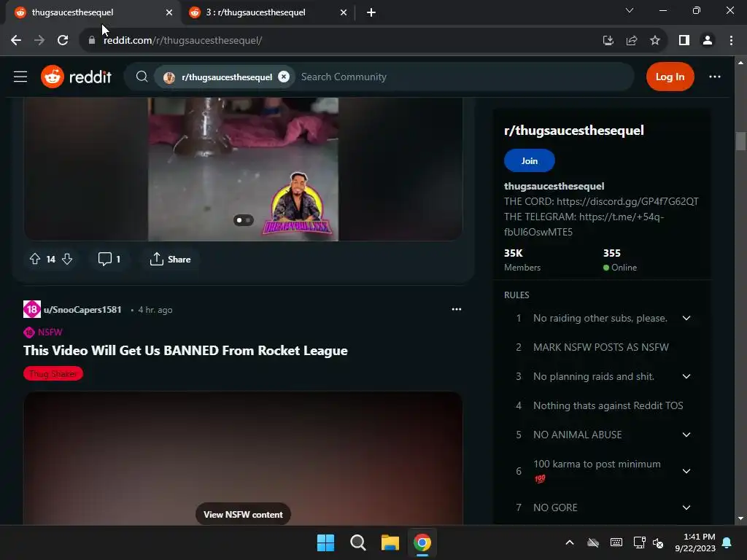Image resolution: width=747 pixels, height=560 pixels.
Task: Open the Discord invite link in sidebar
Action: pos(627,201)
